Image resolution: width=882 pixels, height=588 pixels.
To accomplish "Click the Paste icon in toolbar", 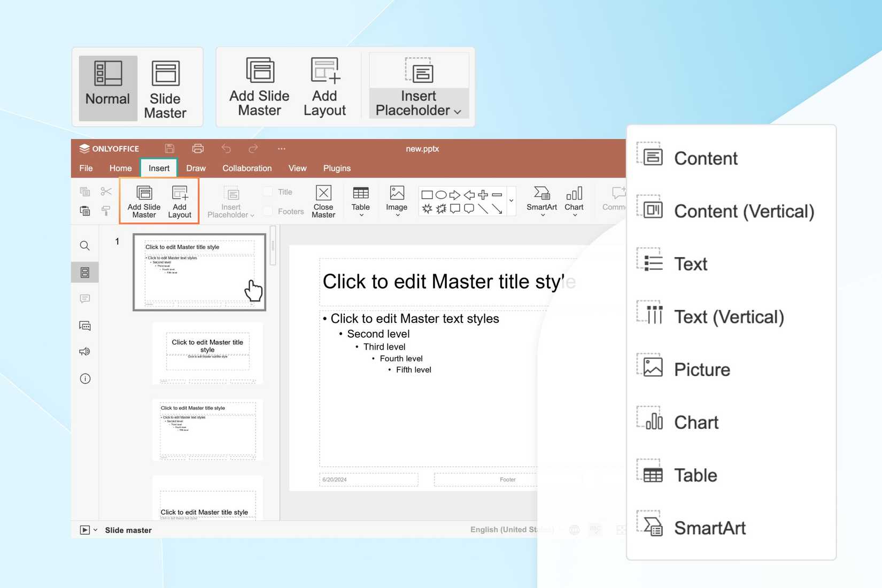I will pyautogui.click(x=85, y=211).
